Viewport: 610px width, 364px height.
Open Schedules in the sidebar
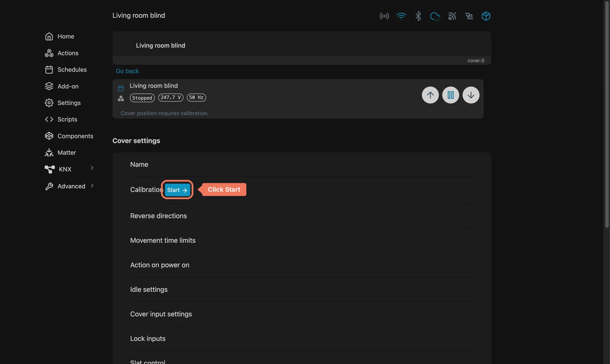(x=66, y=70)
